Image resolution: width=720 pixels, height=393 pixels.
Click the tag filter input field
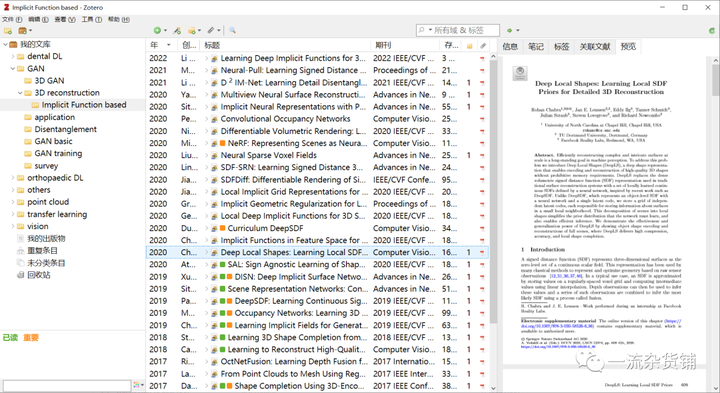click(x=67, y=385)
